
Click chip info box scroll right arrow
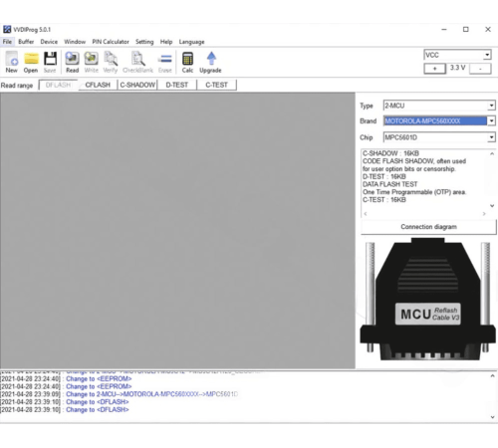484,214
